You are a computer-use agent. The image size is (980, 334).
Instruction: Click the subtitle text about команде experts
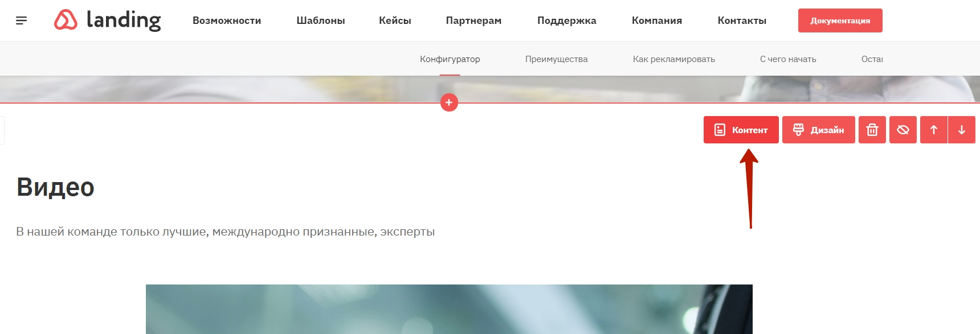(226, 232)
